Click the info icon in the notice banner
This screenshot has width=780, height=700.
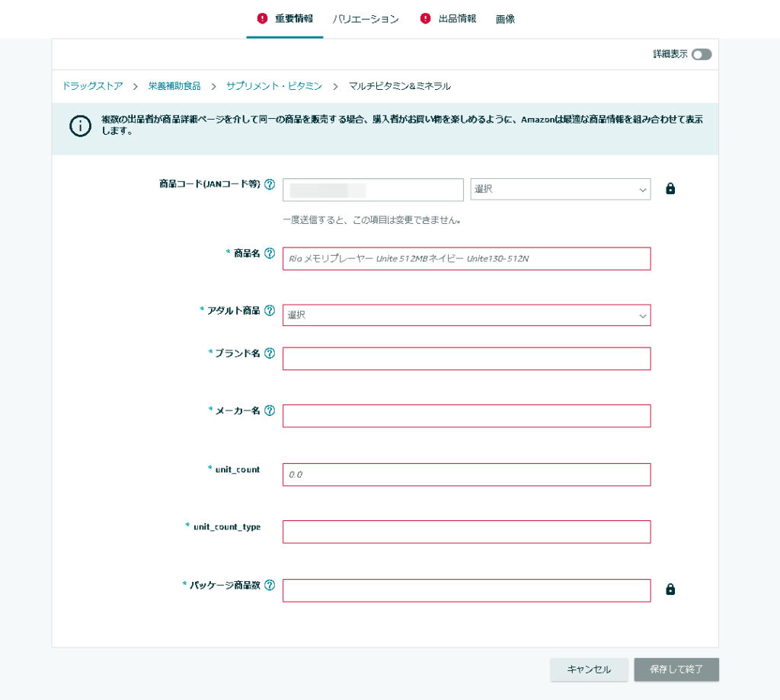80,126
